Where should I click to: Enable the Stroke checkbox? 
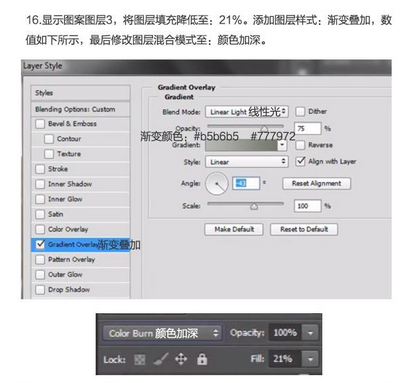coord(40,169)
